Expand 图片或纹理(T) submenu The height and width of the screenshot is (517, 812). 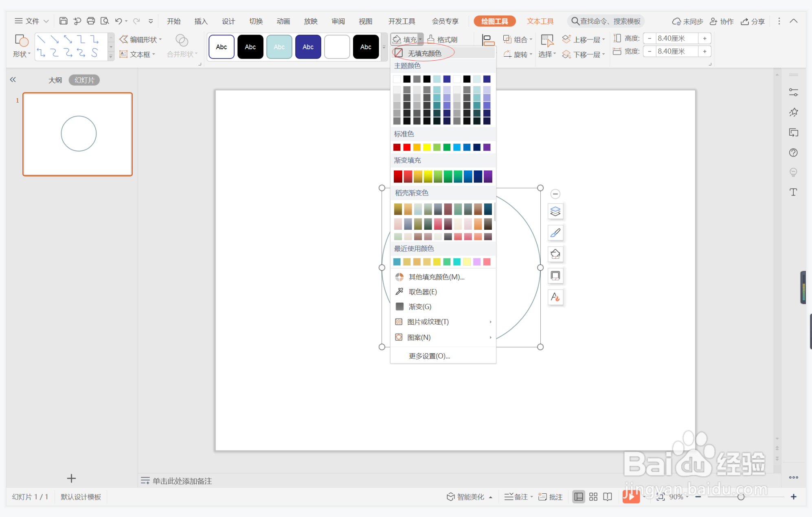click(443, 322)
